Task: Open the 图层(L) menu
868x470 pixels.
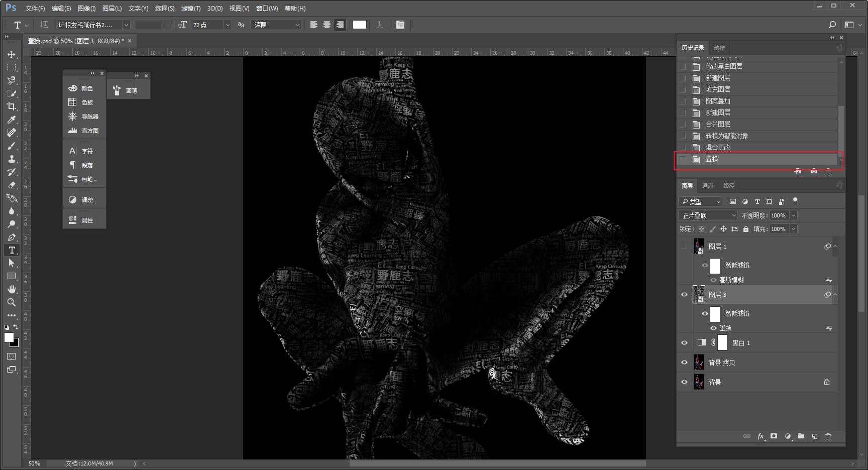Action: (x=112, y=9)
